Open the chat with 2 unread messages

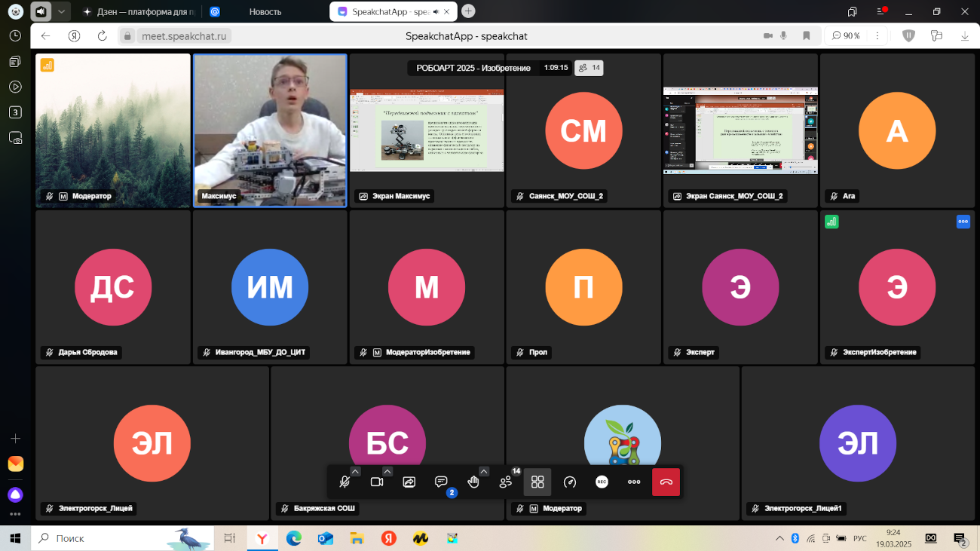442,482
